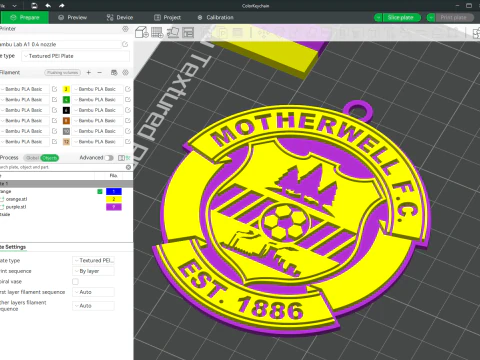Open printer settings gear icon

[x=125, y=29]
